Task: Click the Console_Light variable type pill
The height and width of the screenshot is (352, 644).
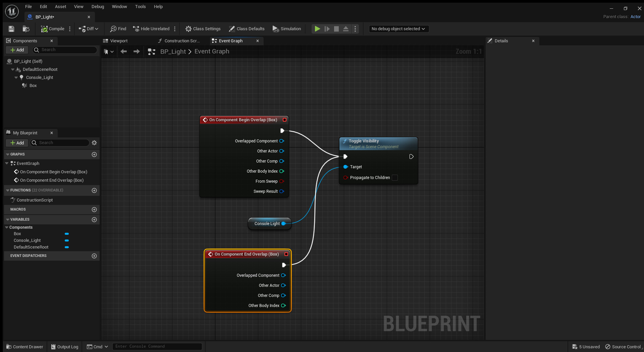Action: click(67, 240)
